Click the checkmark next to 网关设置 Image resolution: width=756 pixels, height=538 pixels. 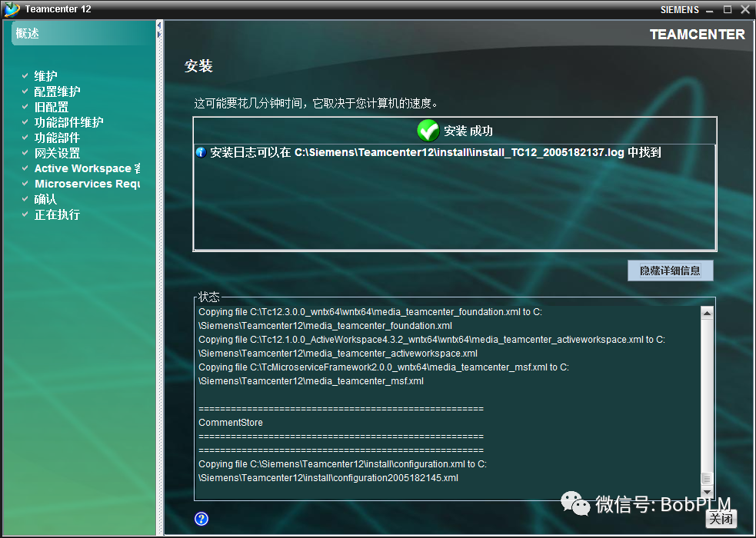pos(25,153)
